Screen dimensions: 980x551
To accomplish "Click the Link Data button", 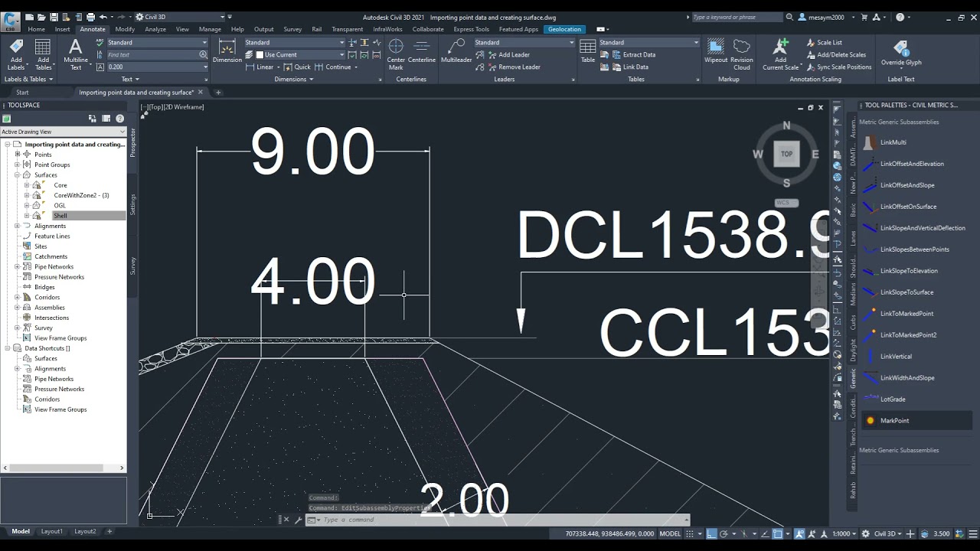I will coord(629,67).
